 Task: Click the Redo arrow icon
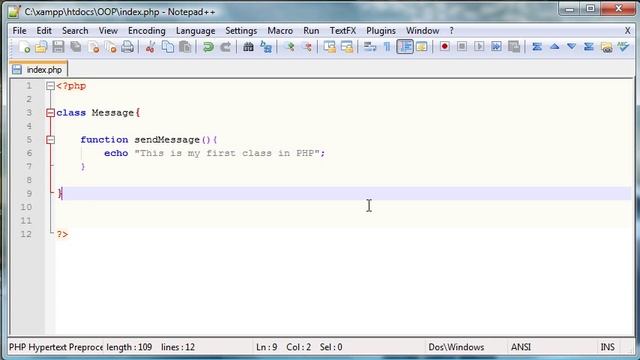(225, 47)
